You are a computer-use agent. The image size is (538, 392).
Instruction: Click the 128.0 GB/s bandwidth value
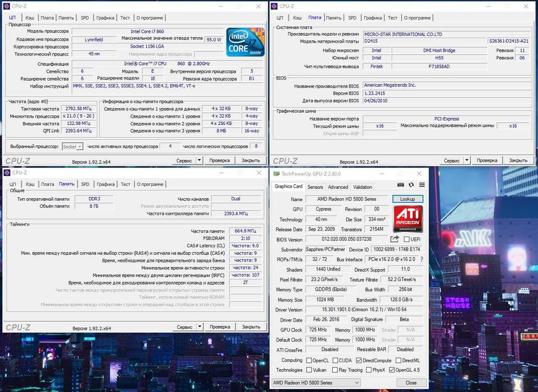coord(401,300)
